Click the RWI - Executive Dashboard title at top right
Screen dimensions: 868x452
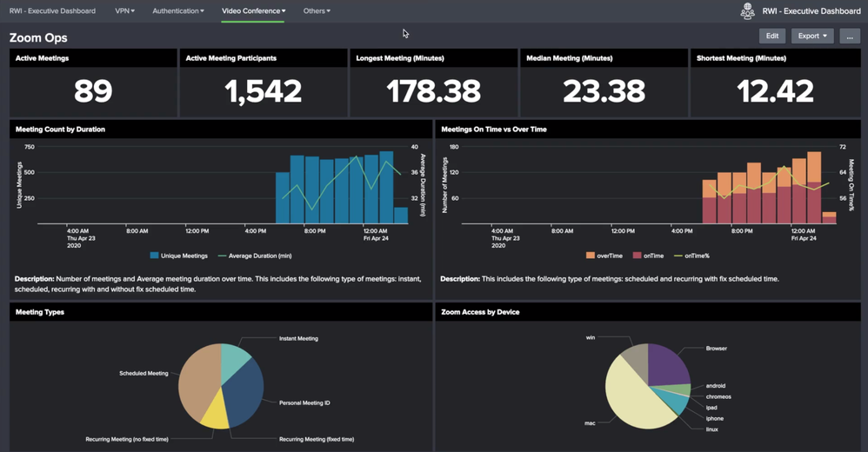811,11
